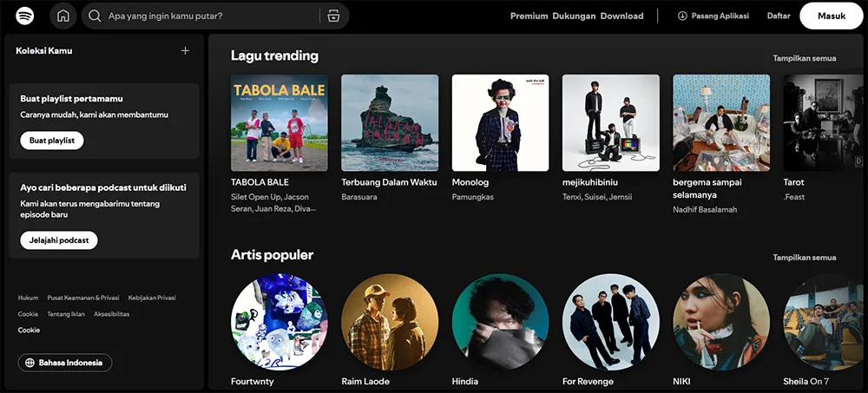The width and height of the screenshot is (868, 393).
Task: Open the Fourtwnty artist picture
Action: point(279,322)
